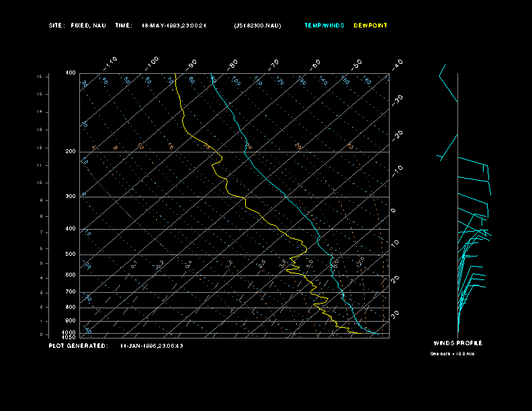This screenshot has height=411, width=532.
Task: Click the 0 isotherm label on right edge
Action: pyautogui.click(x=393, y=211)
